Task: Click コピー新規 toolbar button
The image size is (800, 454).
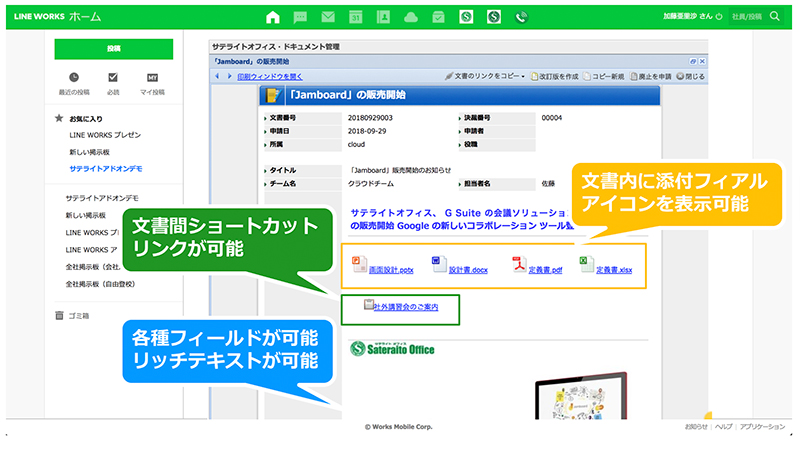Action: coord(604,77)
